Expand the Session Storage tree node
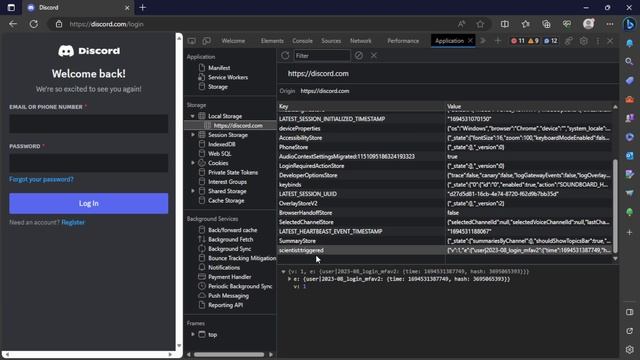640x360 pixels. [x=193, y=135]
